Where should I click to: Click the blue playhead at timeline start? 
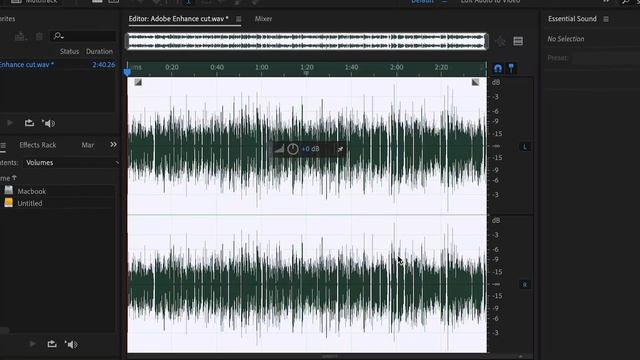(127, 72)
